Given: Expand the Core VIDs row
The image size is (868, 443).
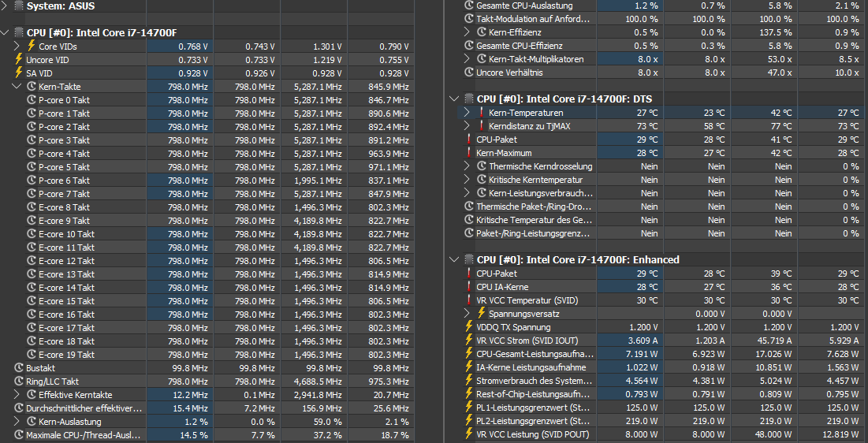Looking at the screenshot, I should pos(17,47).
